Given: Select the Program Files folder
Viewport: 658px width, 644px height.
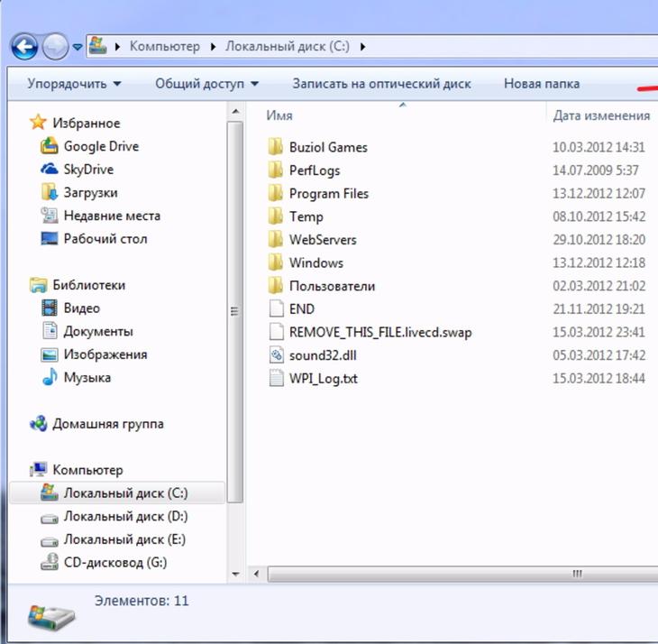Looking at the screenshot, I should pyautogui.click(x=318, y=194).
